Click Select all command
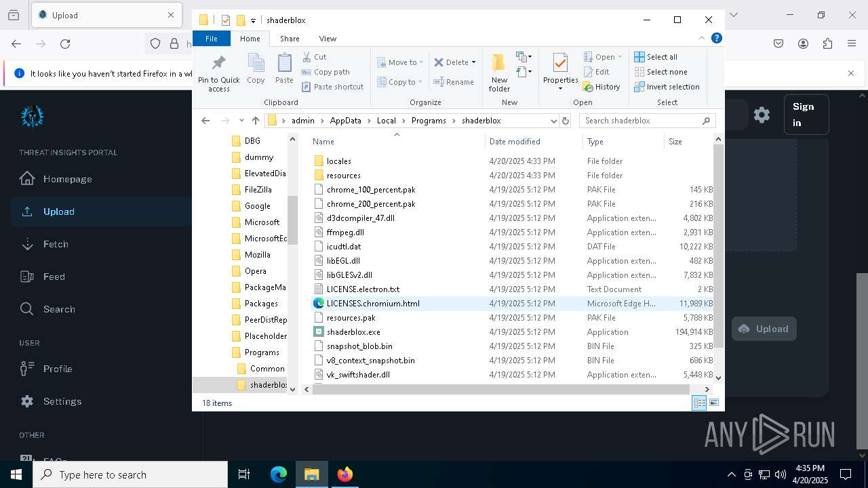This screenshot has height=488, width=868. 656,57
